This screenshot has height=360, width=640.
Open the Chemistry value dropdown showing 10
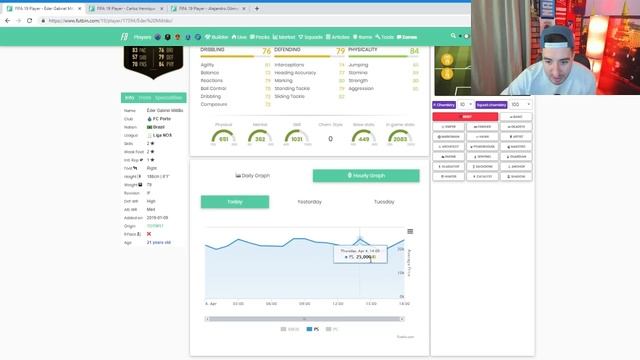click(465, 105)
